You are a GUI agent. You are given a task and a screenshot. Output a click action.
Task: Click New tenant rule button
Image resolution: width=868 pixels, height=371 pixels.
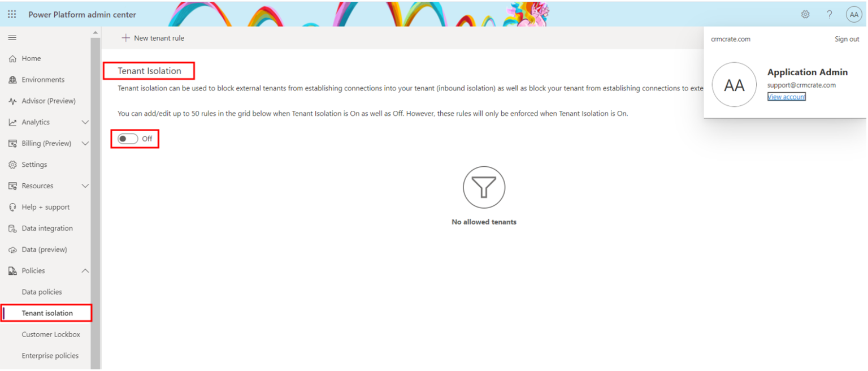153,38
